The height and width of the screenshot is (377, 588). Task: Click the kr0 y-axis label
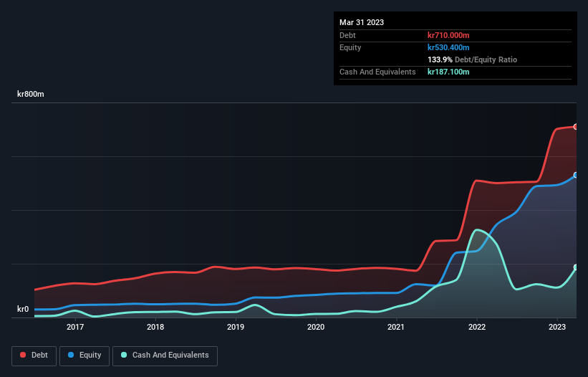click(23, 309)
